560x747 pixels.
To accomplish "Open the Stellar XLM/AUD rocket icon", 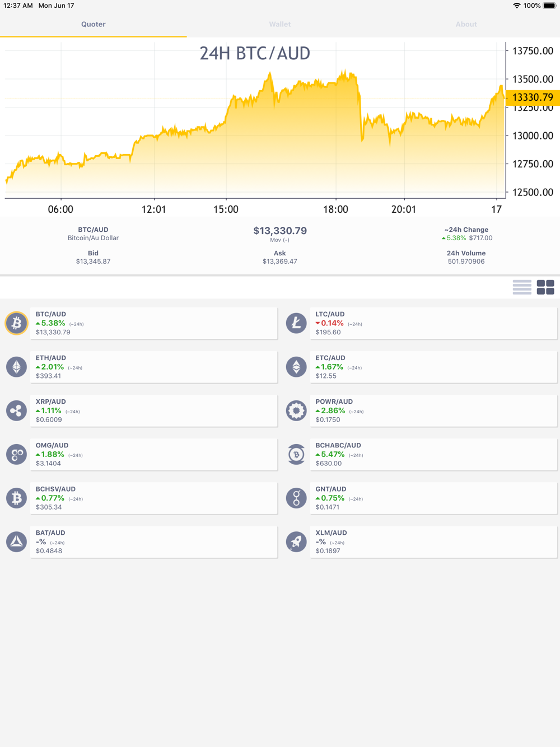I will pos(296,541).
